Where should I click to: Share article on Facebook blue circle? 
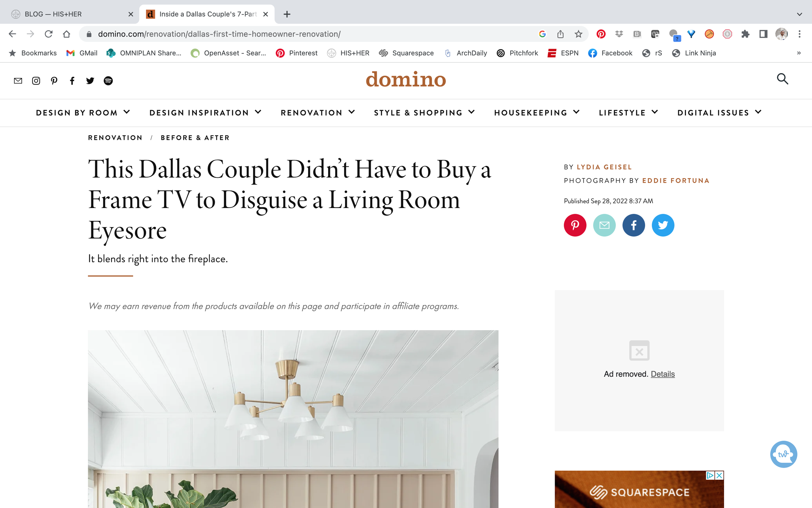(634, 225)
